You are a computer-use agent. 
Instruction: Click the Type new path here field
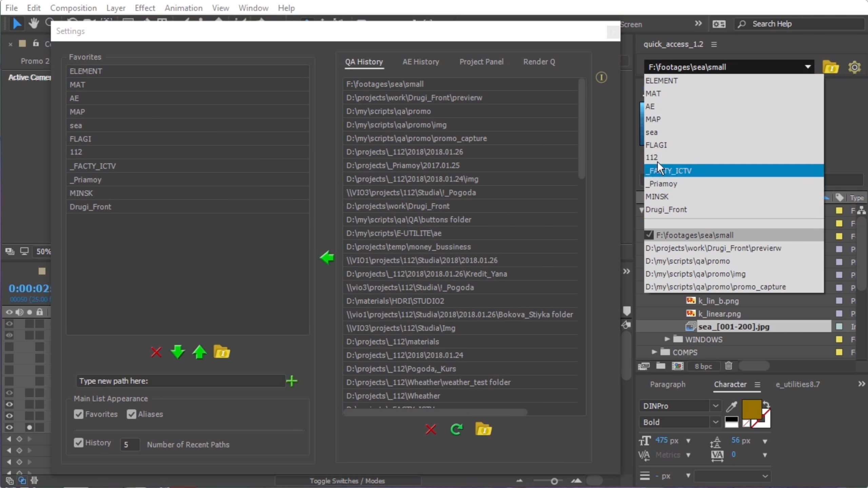180,381
